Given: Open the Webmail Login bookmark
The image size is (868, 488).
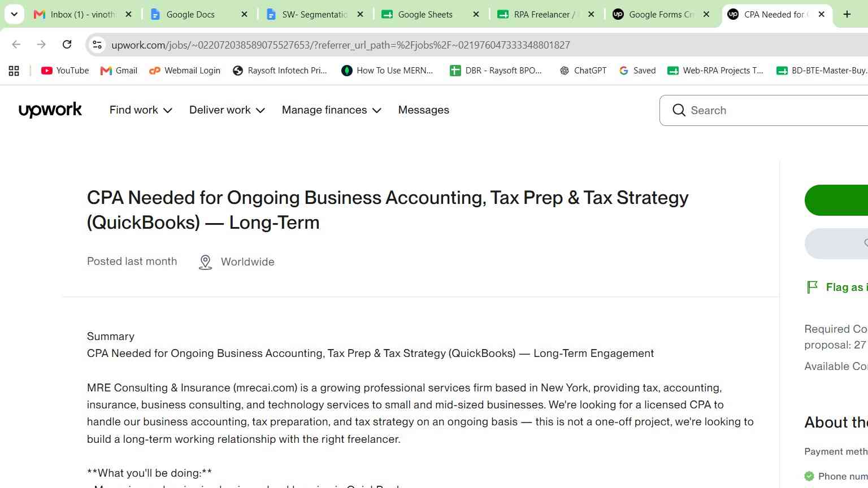Looking at the screenshot, I should (x=185, y=71).
